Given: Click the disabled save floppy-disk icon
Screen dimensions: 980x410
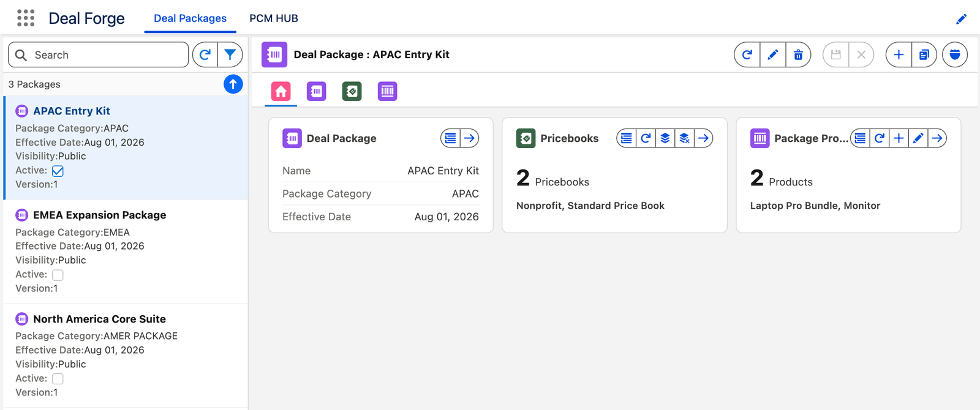Looking at the screenshot, I should click(x=835, y=54).
